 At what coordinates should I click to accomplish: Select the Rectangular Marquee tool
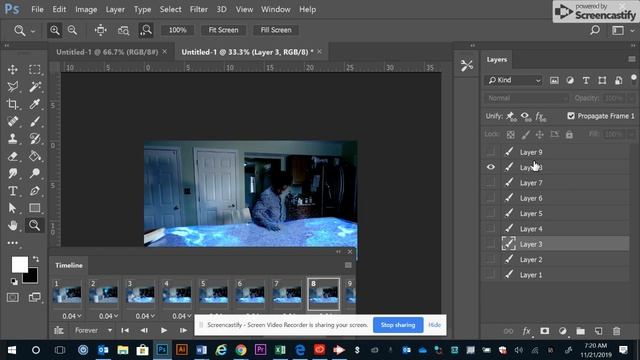(x=34, y=70)
